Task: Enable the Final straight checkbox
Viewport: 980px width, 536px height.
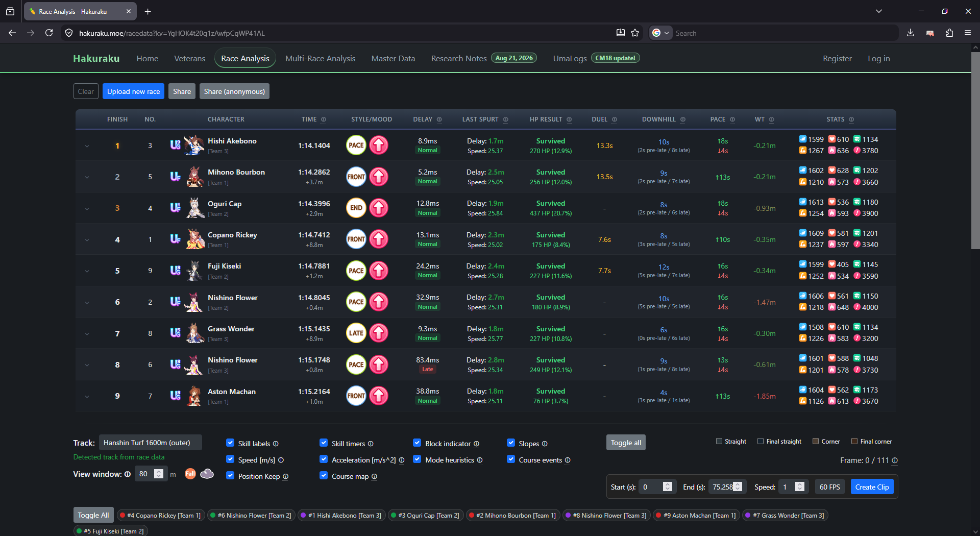Action: coord(761,441)
